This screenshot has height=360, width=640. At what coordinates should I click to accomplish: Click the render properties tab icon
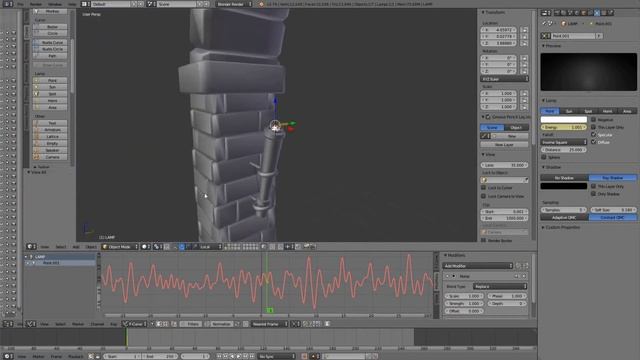(x=557, y=13)
